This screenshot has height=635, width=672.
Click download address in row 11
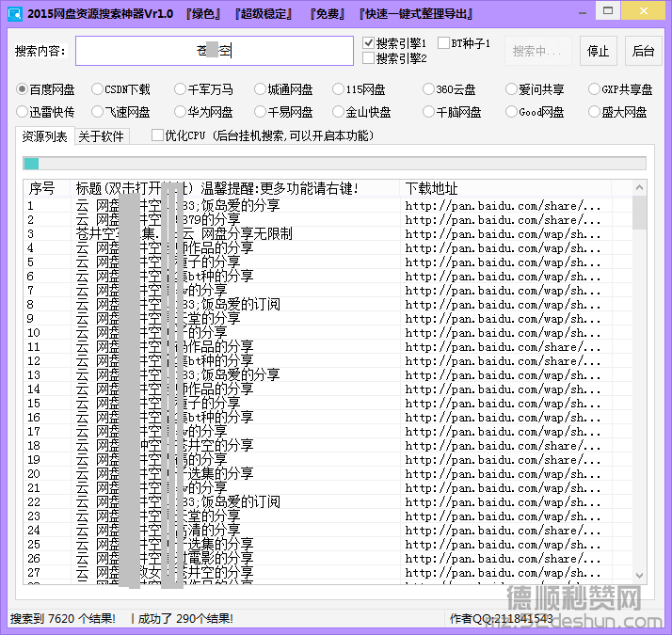pyautogui.click(x=503, y=346)
